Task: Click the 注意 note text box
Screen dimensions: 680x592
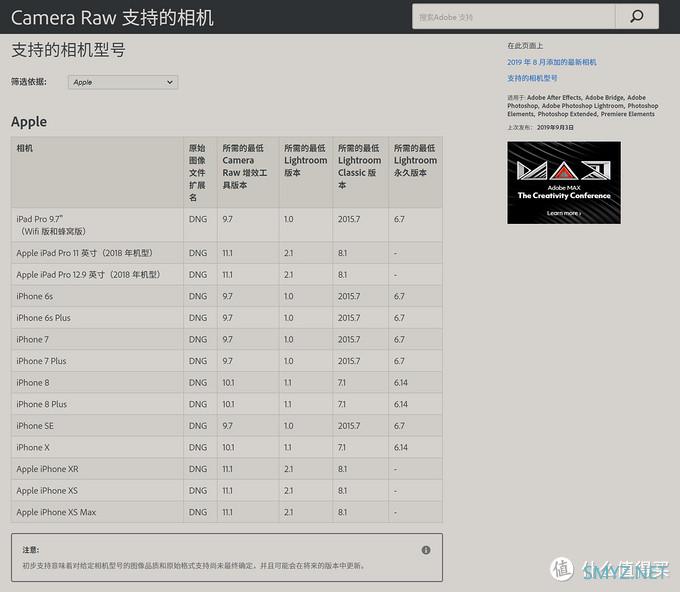Action: [227, 557]
